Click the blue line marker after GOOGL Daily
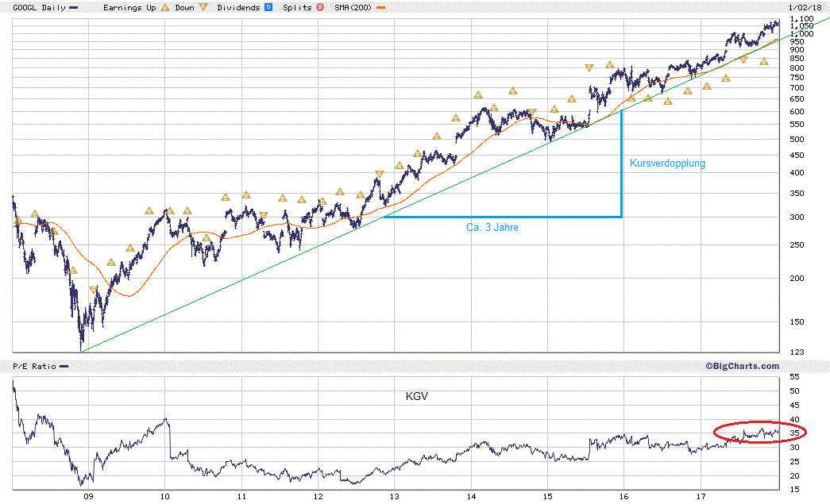This screenshot has height=504, width=830. 74,8
